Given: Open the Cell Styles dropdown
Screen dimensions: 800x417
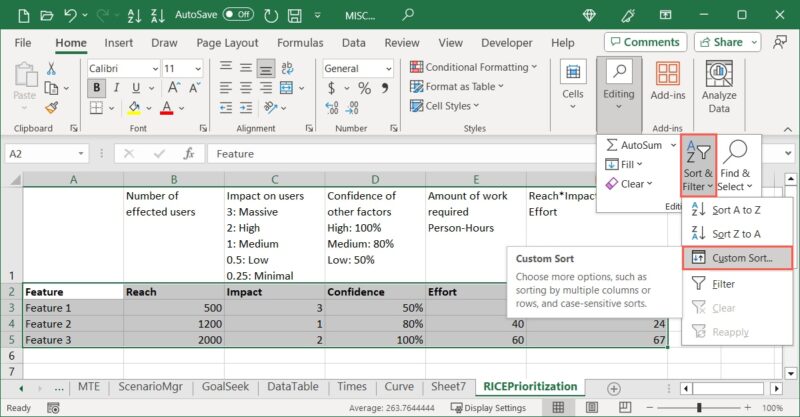Looking at the screenshot, I should coord(444,106).
